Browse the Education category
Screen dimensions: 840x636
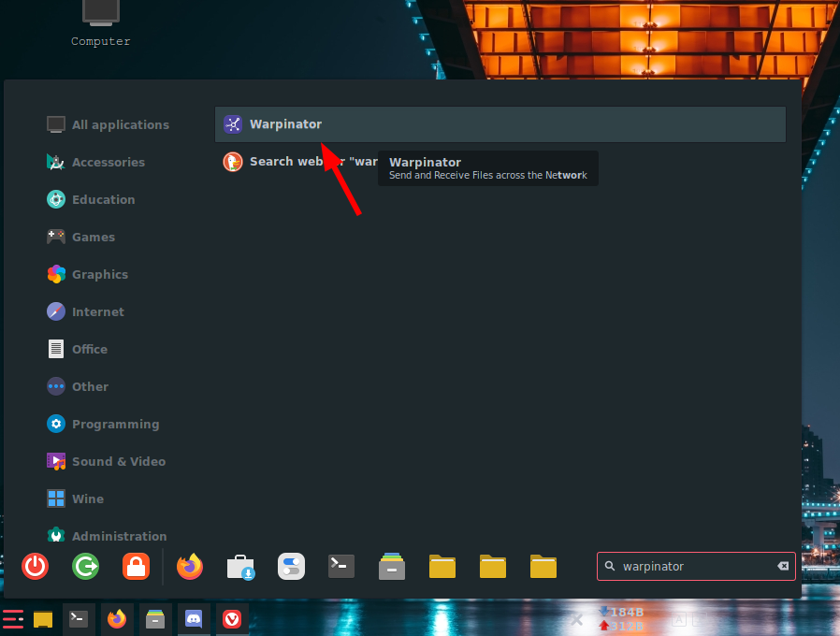click(91, 200)
